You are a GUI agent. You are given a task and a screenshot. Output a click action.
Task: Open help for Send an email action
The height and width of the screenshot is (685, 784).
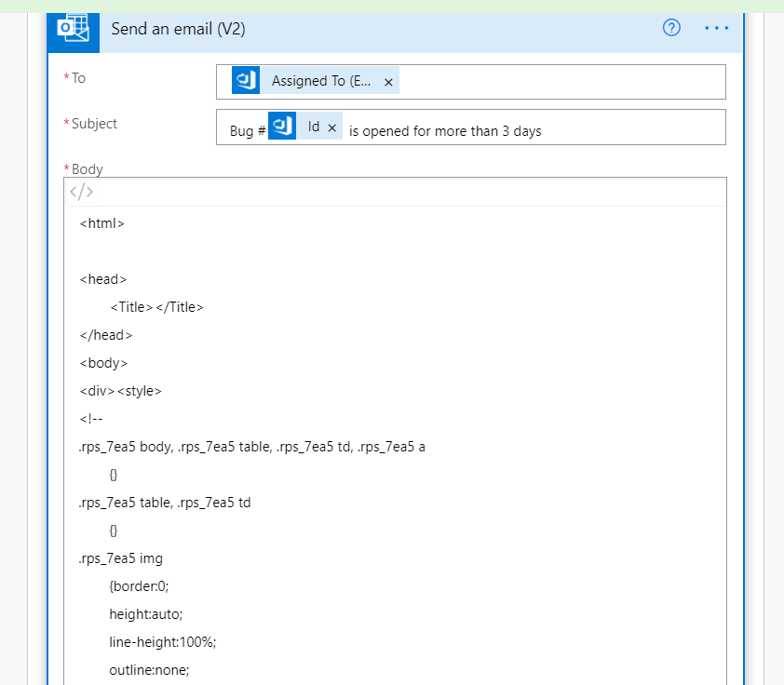tap(671, 28)
